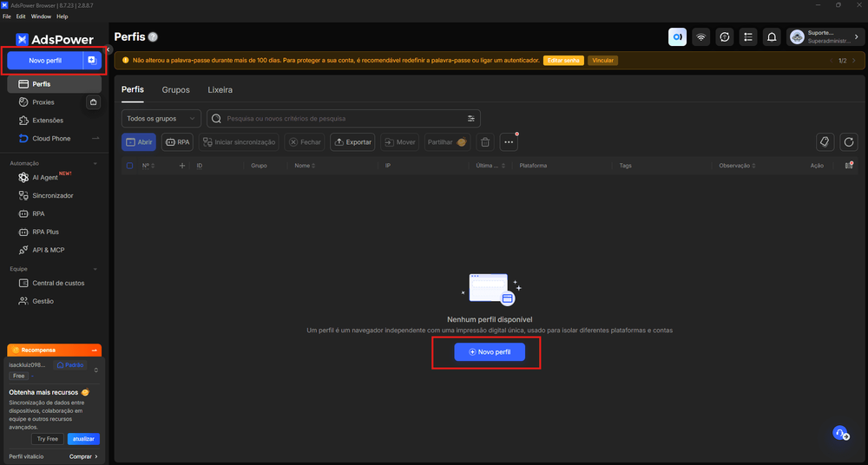Click the Mover toolbar button

399,142
